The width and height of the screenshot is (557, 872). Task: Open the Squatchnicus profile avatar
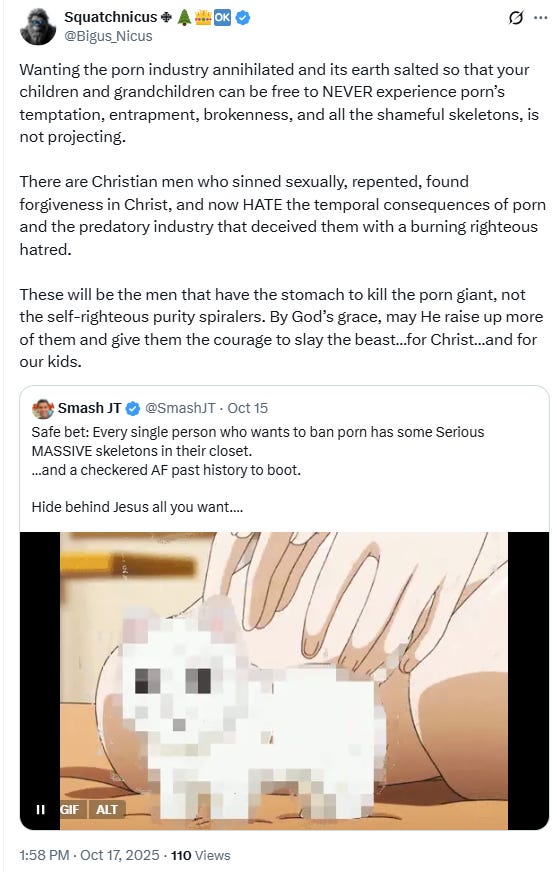tap(38, 27)
